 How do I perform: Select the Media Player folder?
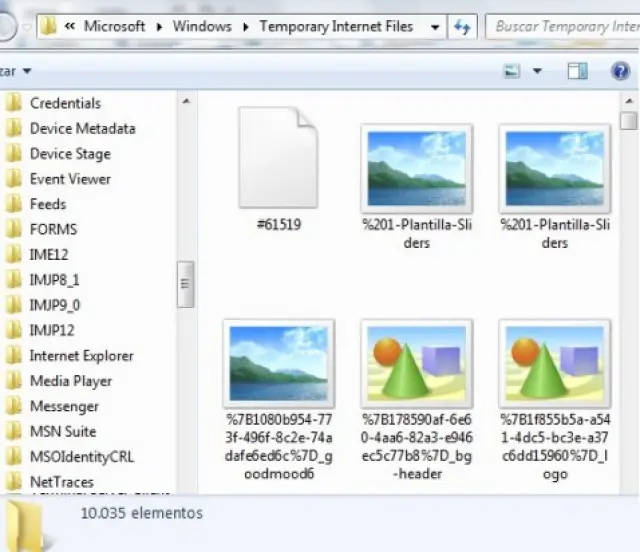tap(70, 381)
